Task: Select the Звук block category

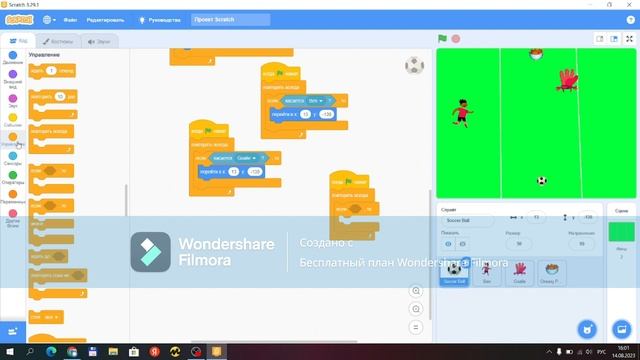Action: click(x=13, y=101)
